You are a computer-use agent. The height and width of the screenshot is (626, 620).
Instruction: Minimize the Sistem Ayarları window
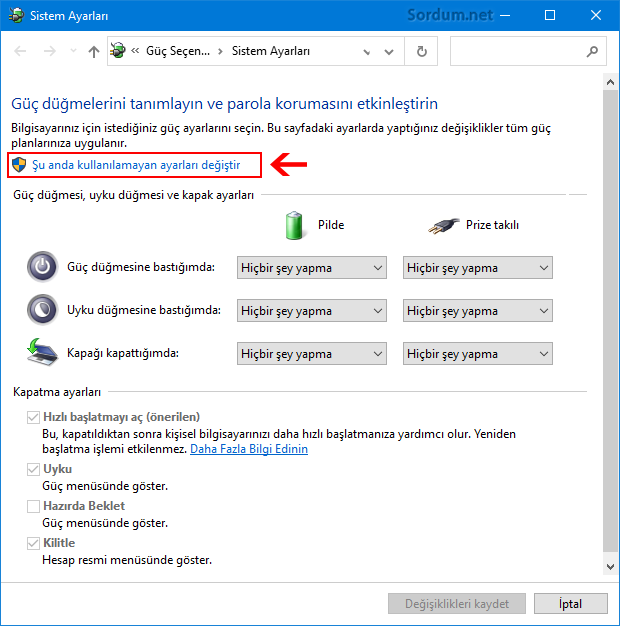point(505,16)
